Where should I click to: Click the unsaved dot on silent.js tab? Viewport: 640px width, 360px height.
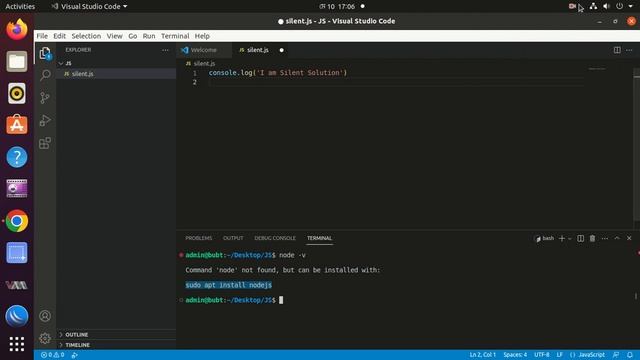(282, 50)
